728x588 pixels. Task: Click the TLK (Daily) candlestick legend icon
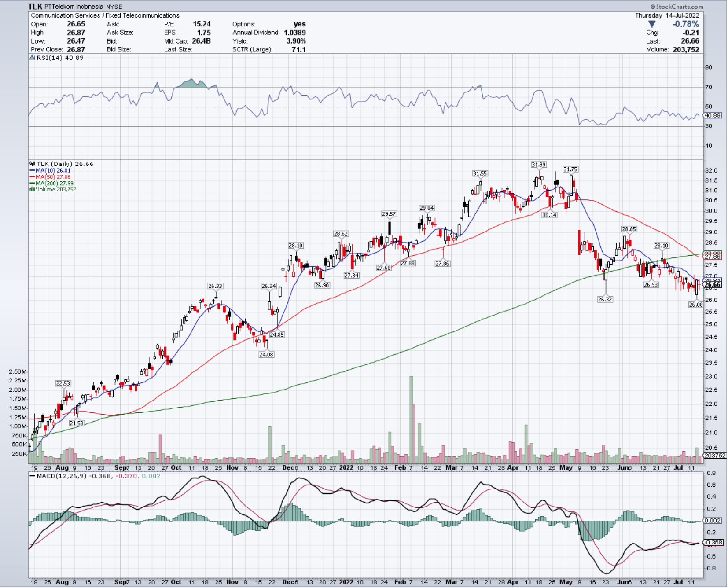33,164
